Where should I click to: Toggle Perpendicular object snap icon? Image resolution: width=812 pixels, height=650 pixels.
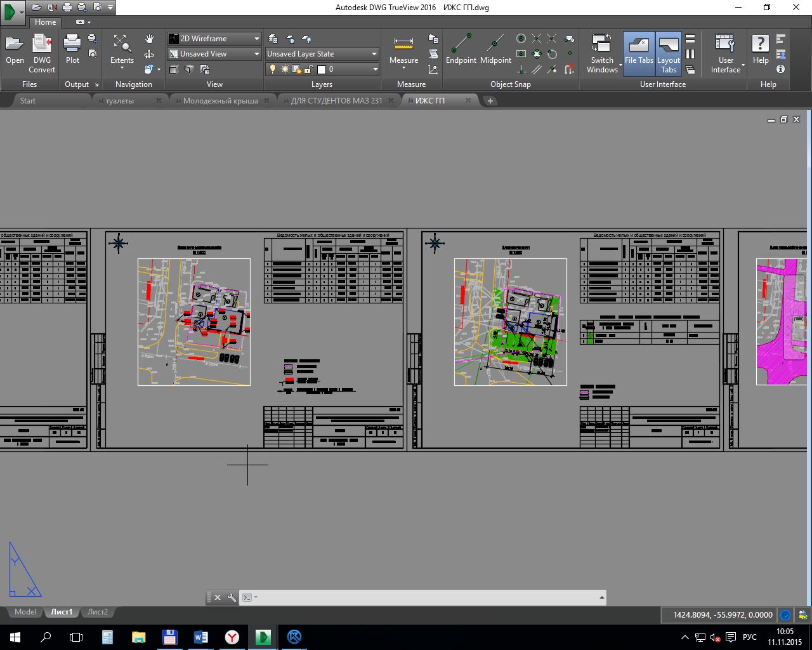(x=521, y=69)
